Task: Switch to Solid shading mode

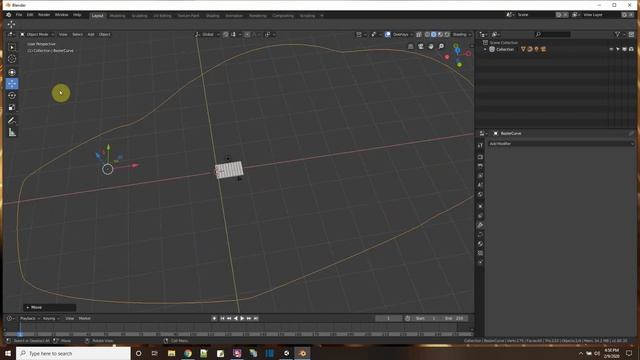Action: (434, 34)
